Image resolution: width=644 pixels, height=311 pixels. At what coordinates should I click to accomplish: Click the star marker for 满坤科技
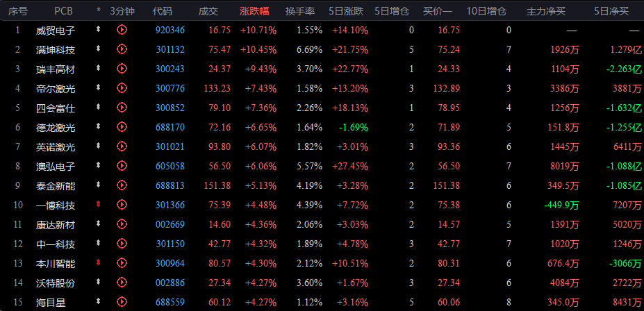(98, 49)
